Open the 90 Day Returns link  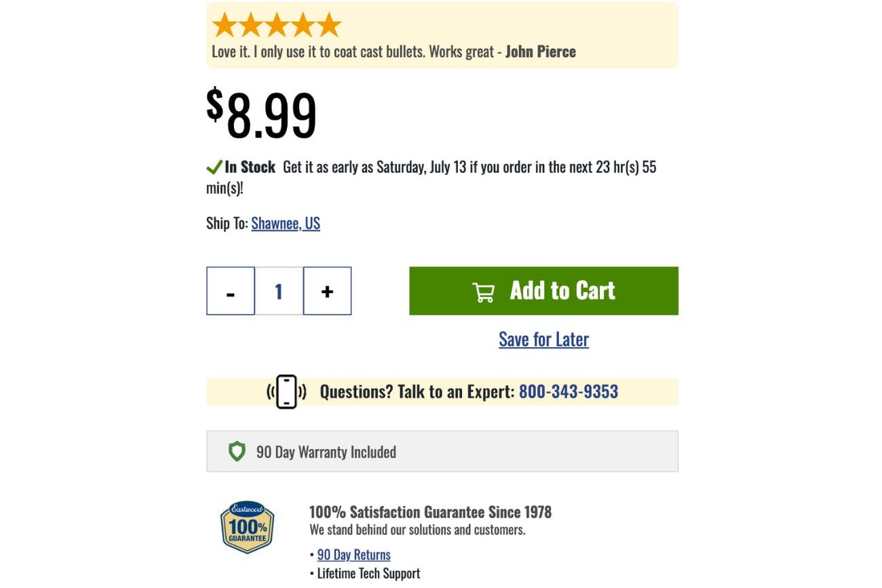coord(354,555)
